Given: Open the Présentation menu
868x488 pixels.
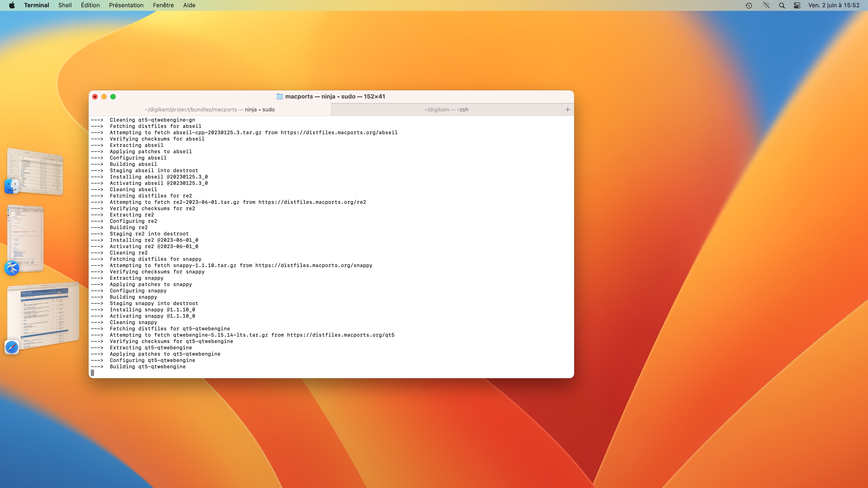Looking at the screenshot, I should click(126, 5).
